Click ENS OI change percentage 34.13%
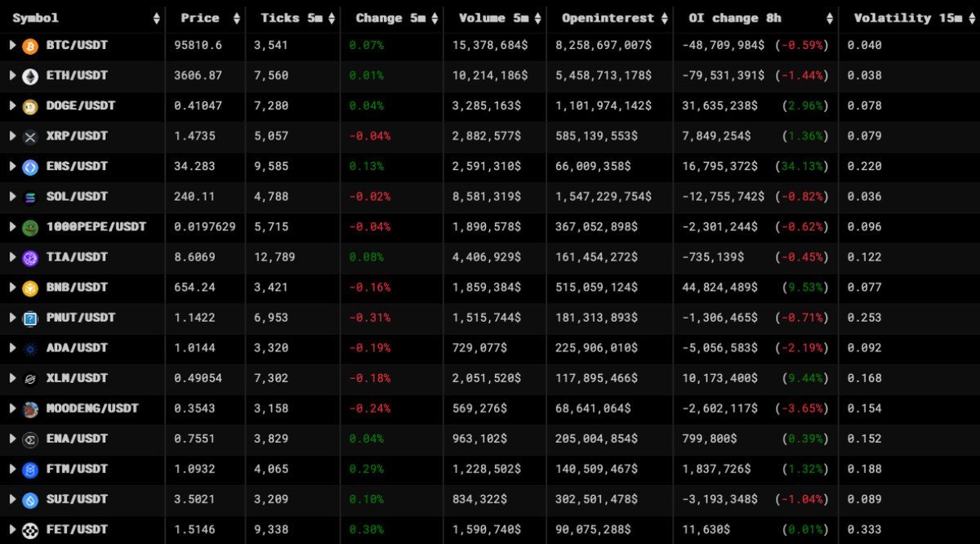 tap(802, 166)
